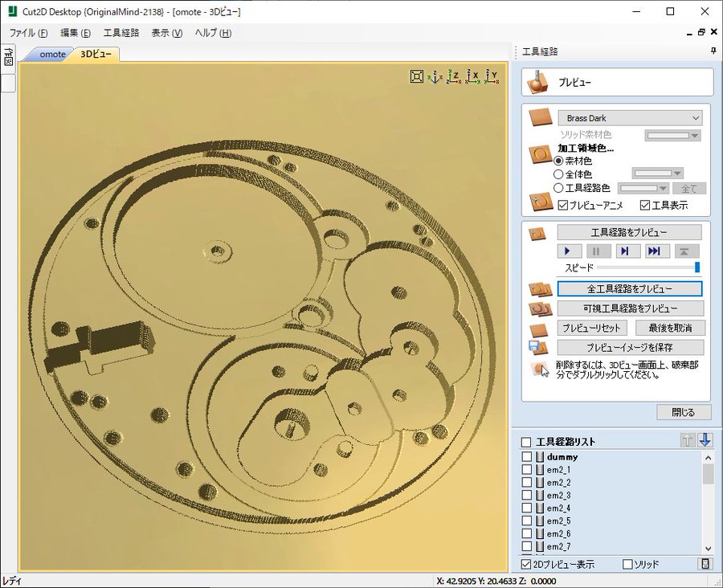Viewport: 723px width, 588px height.
Task: Select the view-along-X axis icon
Action: (474, 76)
